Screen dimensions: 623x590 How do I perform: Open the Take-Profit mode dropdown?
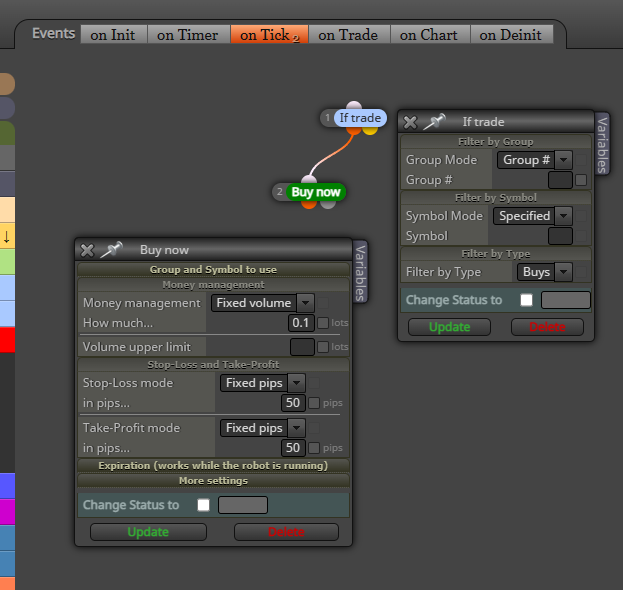(x=263, y=428)
